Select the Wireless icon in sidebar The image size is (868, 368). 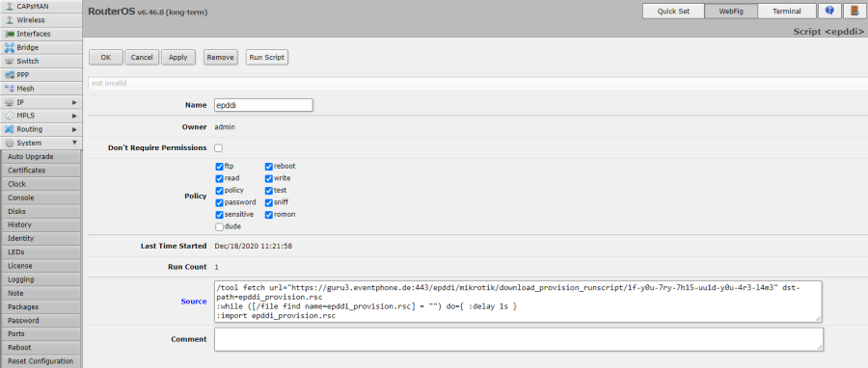10,20
